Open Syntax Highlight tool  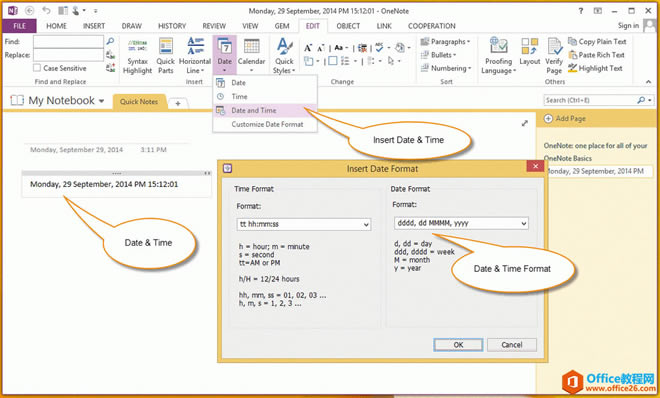137,57
